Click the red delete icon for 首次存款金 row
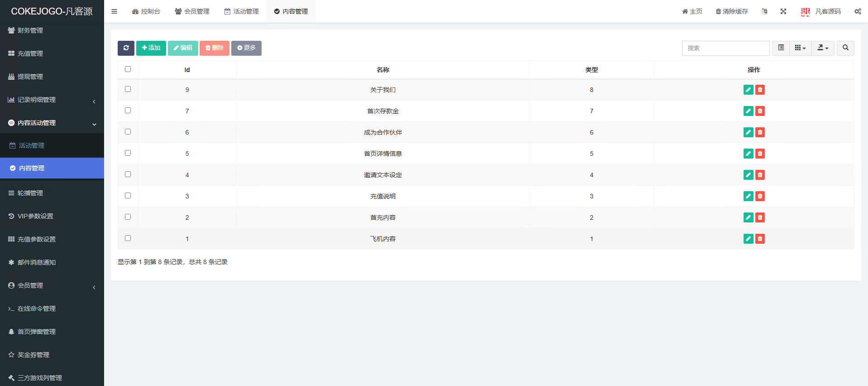The height and width of the screenshot is (386, 868). [x=760, y=111]
